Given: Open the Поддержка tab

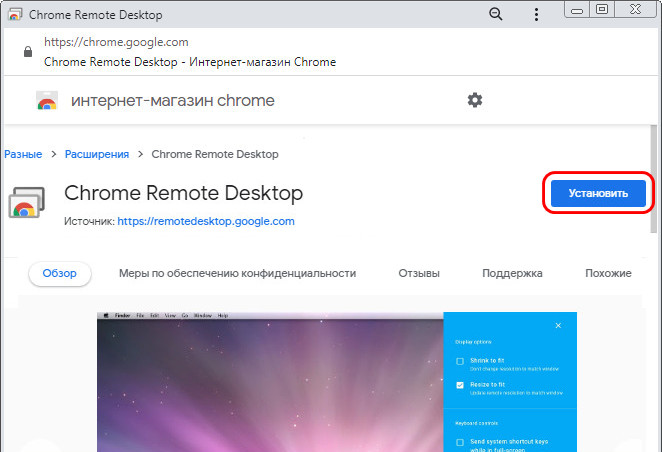Looking at the screenshot, I should (x=512, y=273).
